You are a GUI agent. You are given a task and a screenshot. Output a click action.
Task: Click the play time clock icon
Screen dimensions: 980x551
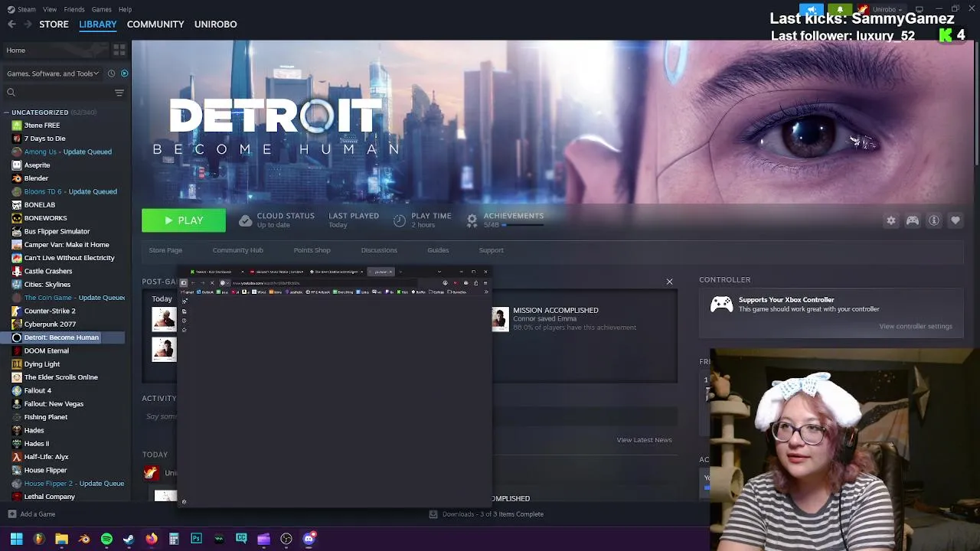tap(399, 220)
